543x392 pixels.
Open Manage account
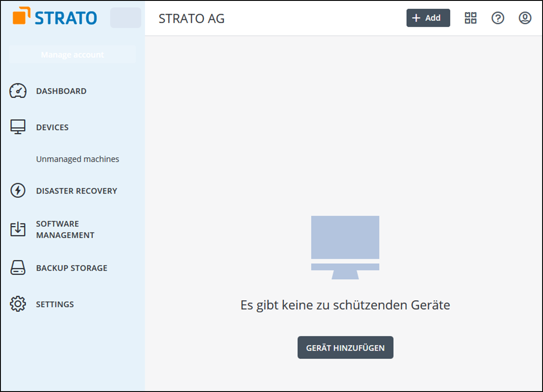[x=72, y=54]
